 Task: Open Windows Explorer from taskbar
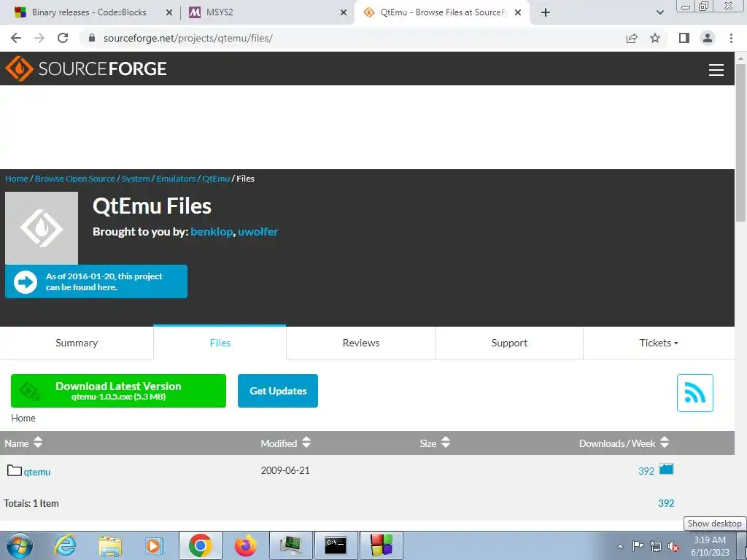[110, 545]
